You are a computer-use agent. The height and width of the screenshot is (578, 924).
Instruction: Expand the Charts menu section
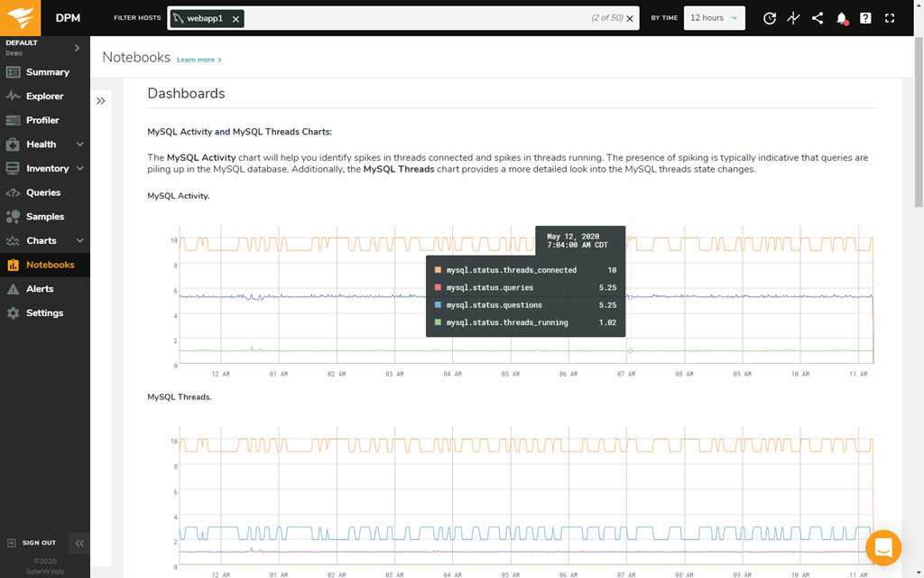pyautogui.click(x=79, y=241)
